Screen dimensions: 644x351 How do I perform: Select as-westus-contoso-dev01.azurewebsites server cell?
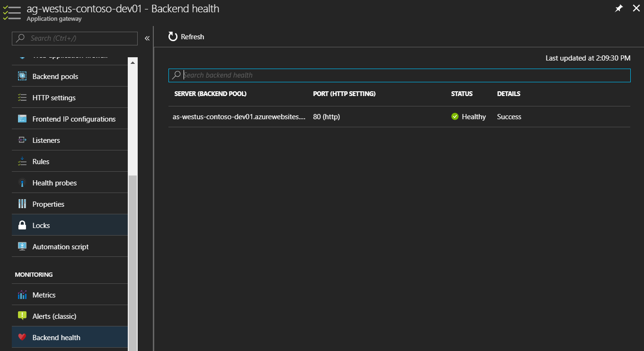[x=239, y=117]
